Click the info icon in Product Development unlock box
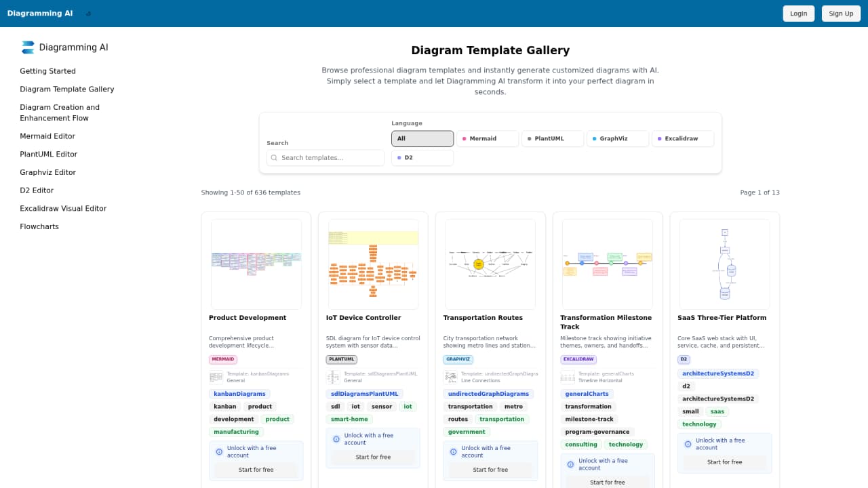 [x=219, y=452]
